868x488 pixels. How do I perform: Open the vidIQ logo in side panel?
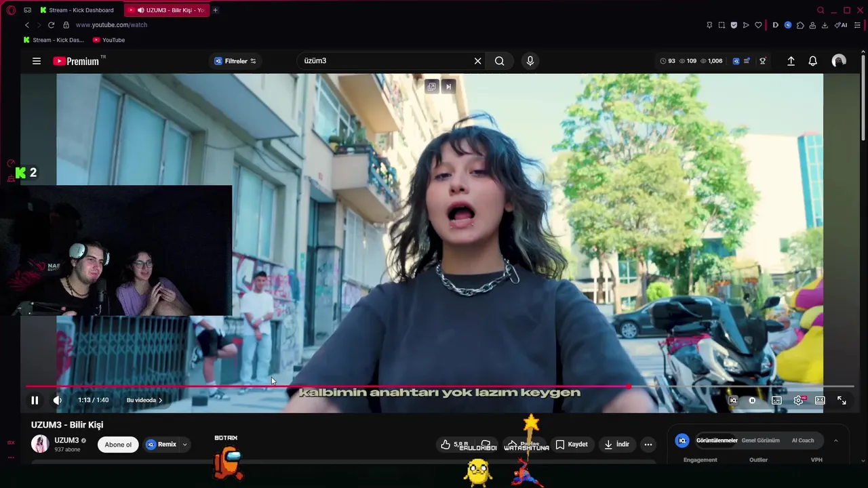[682, 441]
